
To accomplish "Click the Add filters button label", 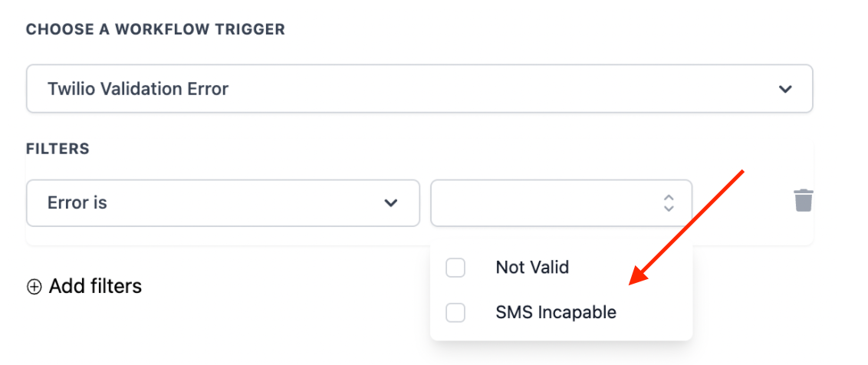I will 95,287.
